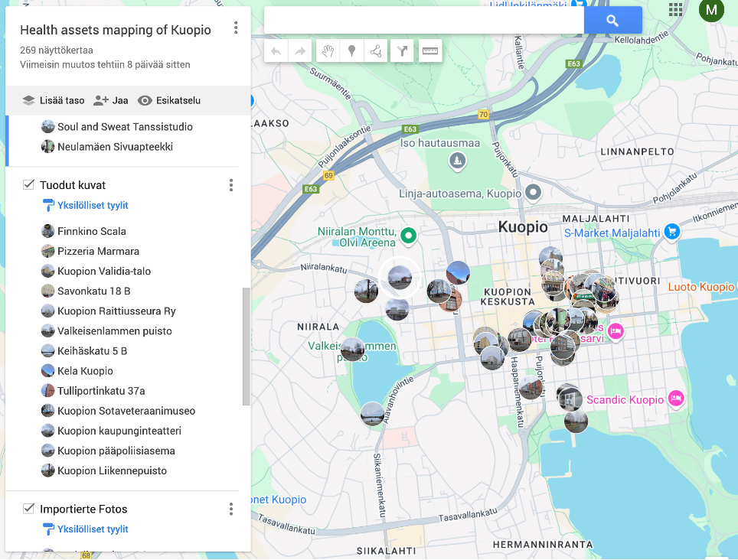Select the draw line tool
The image size is (738, 560).
(376, 50)
